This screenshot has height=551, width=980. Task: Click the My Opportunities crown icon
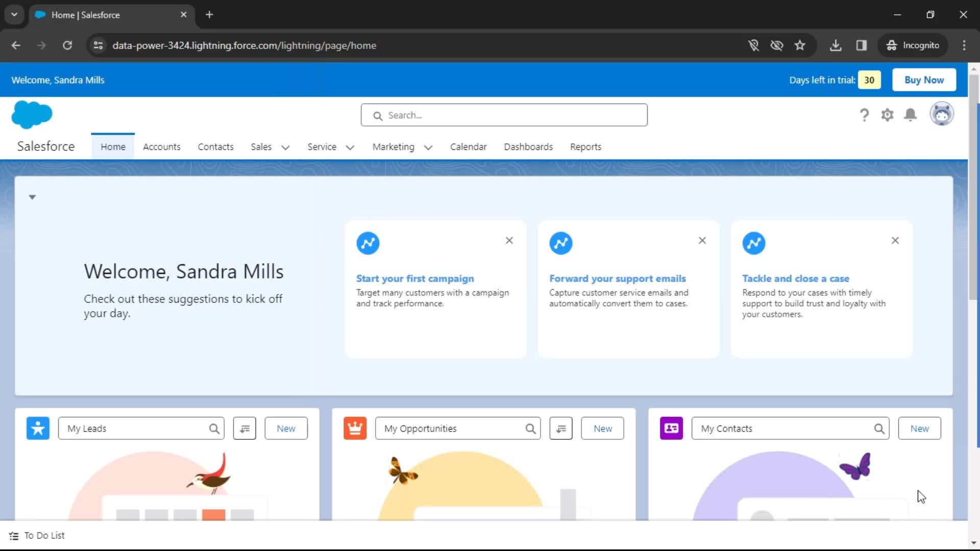point(355,429)
